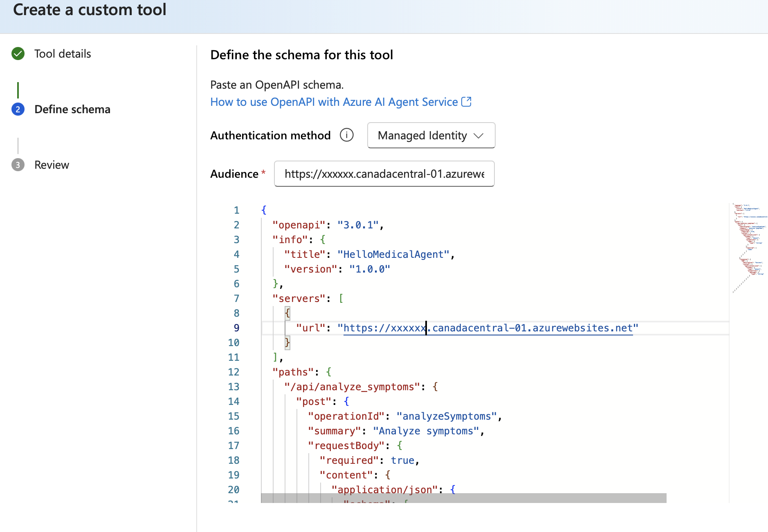The width and height of the screenshot is (768, 532).
Task: Click the code minimap preview on the right
Action: click(x=749, y=247)
